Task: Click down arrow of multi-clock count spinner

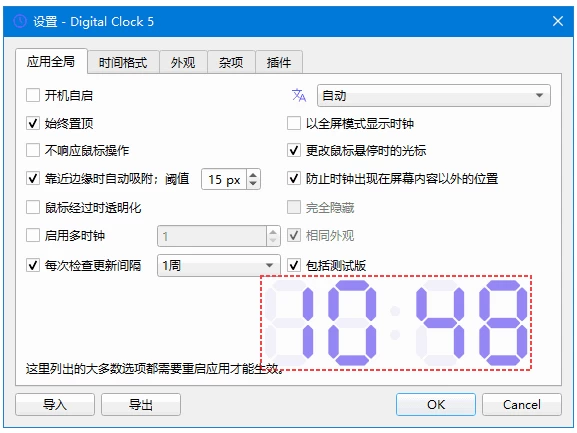Action: tap(273, 241)
